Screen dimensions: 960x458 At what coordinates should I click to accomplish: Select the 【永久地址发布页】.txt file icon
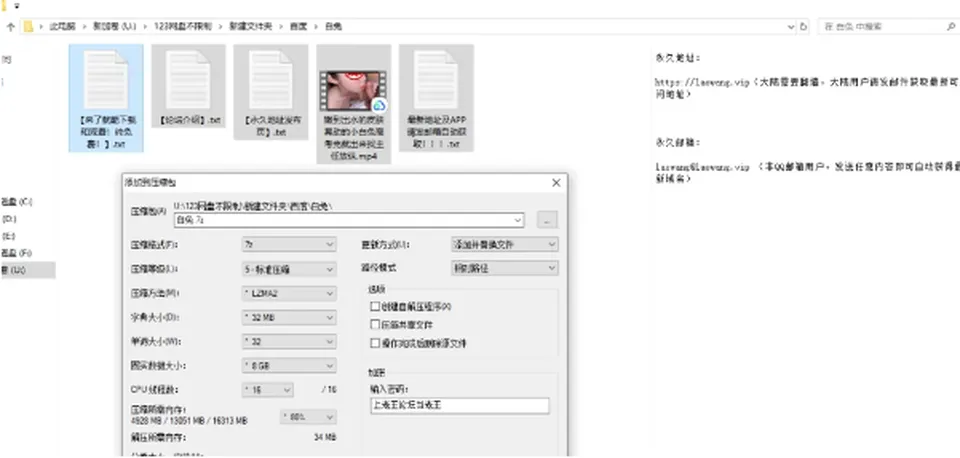tap(271, 80)
